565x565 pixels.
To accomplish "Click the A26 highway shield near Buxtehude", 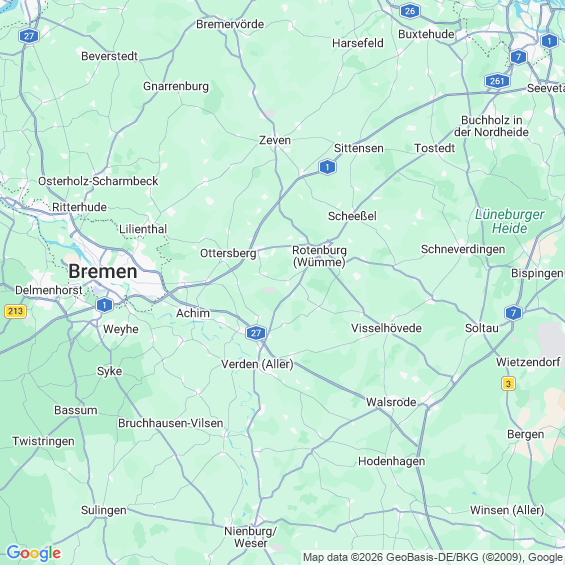I will (410, 11).
